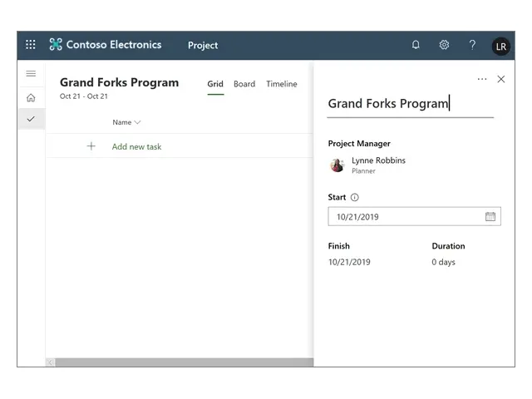Go to Home in the sidebar
The width and height of the screenshot is (532, 399).
click(31, 97)
